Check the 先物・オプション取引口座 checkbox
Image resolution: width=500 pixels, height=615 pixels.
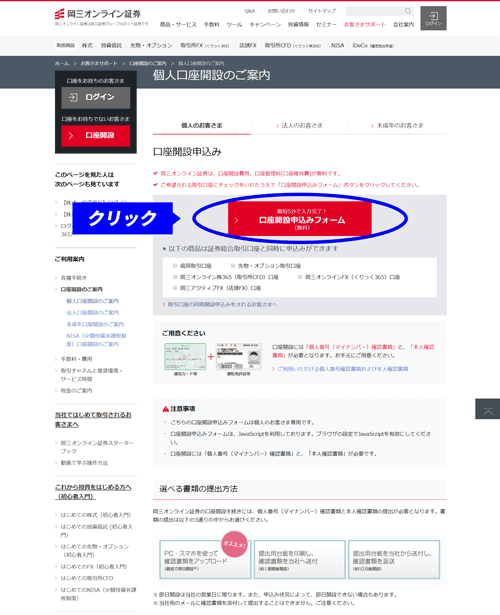pyautogui.click(x=233, y=266)
